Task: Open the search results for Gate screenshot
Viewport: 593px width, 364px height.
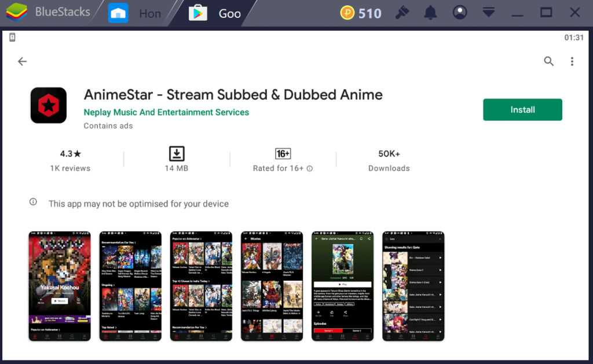Action: [413, 286]
